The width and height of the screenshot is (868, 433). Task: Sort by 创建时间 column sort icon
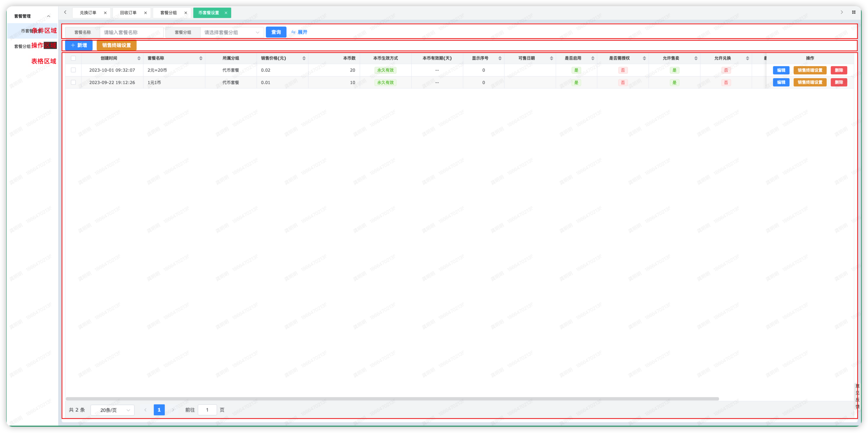point(139,58)
